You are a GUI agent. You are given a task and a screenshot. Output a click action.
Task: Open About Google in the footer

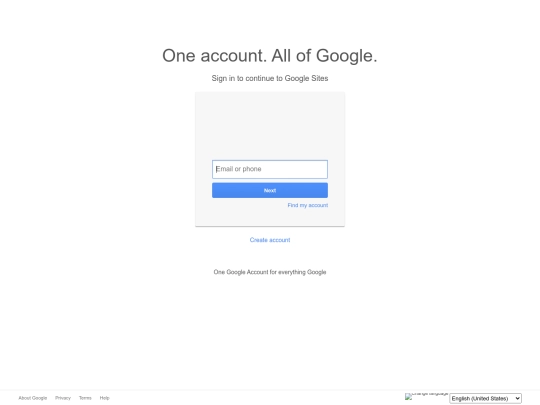coord(33,398)
